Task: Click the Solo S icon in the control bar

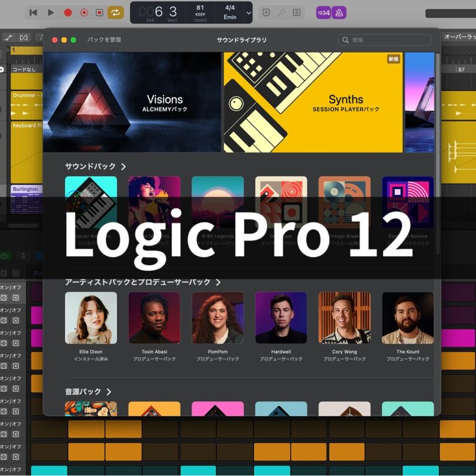Action: (297, 12)
